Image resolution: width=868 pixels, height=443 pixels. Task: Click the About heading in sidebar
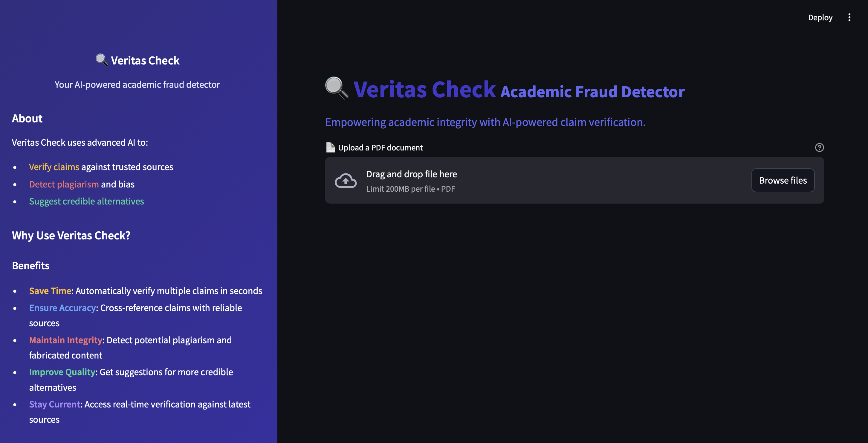click(x=27, y=119)
